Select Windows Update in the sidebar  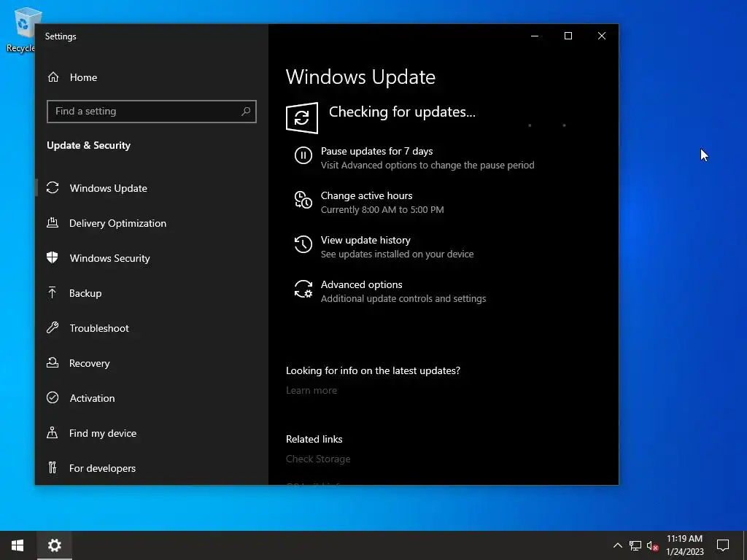pos(152,188)
